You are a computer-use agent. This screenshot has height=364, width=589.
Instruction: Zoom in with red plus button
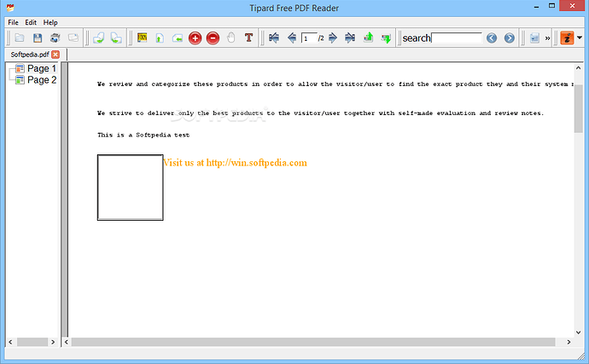pos(195,38)
